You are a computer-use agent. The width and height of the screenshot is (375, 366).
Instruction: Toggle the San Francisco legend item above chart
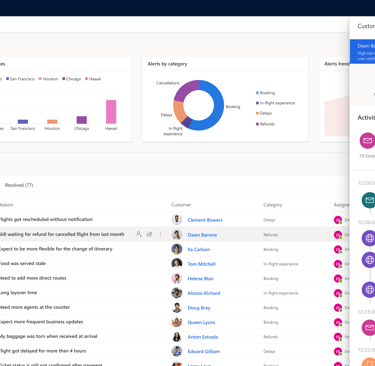20,79
